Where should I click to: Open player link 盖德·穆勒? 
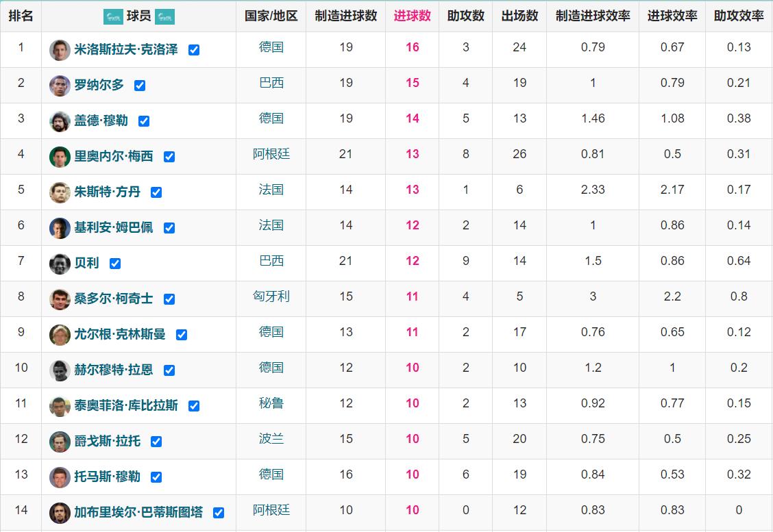click(x=101, y=121)
